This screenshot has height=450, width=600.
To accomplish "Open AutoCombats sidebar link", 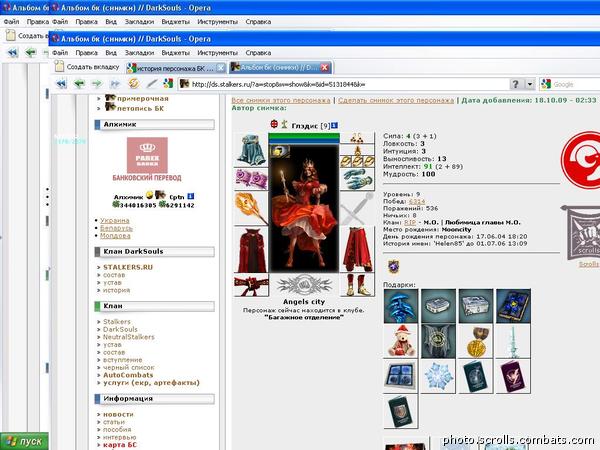I will pyautogui.click(x=128, y=375).
